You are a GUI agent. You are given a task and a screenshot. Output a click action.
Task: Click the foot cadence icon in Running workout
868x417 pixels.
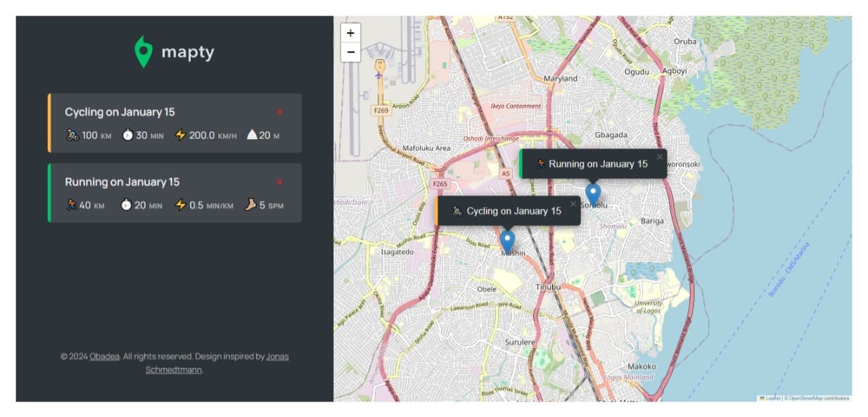(250, 205)
